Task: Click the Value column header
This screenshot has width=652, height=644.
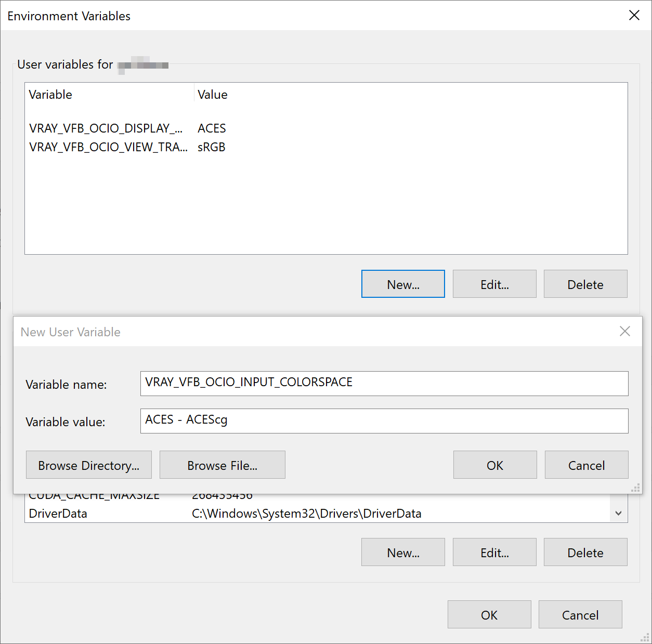Action: point(213,95)
